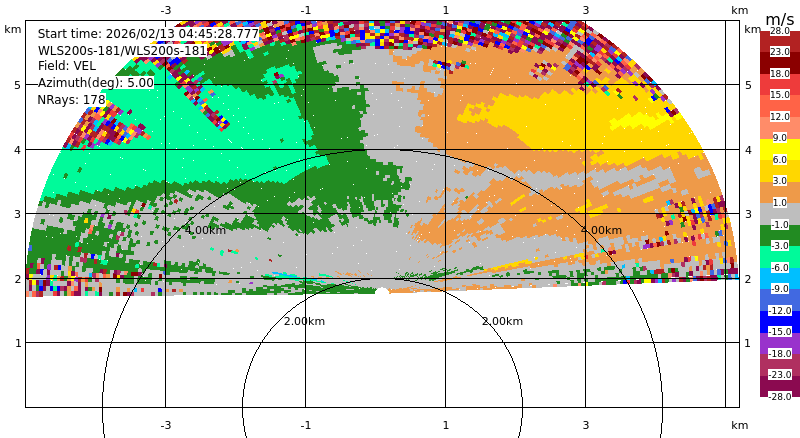Click the 18.0 colorbar label

[x=780, y=74]
